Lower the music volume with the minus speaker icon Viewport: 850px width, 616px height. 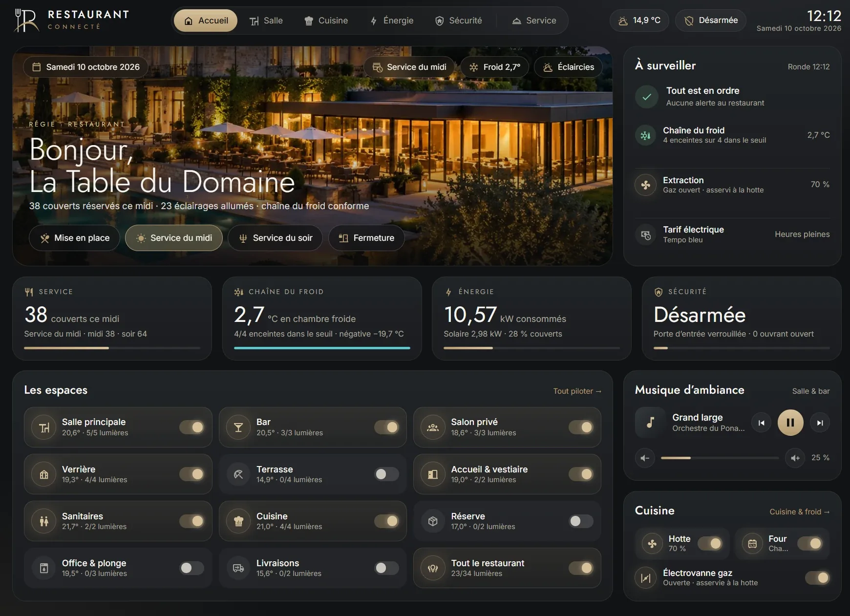[x=645, y=458]
